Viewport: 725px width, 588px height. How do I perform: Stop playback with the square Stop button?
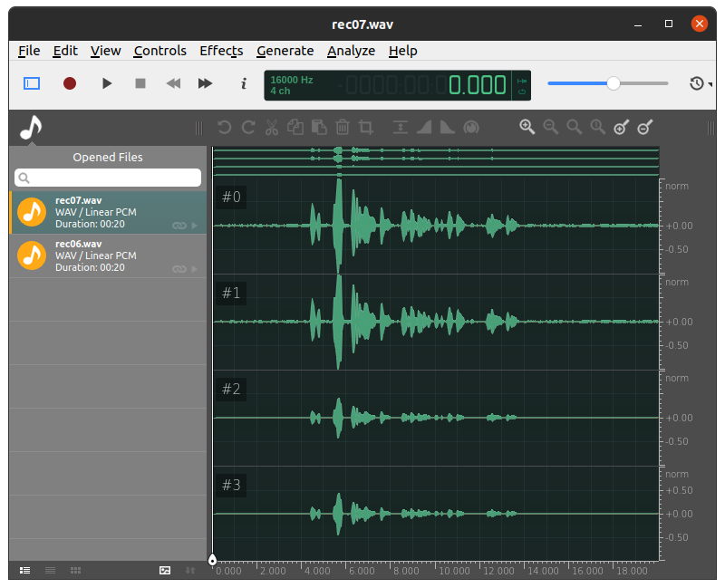click(x=140, y=83)
